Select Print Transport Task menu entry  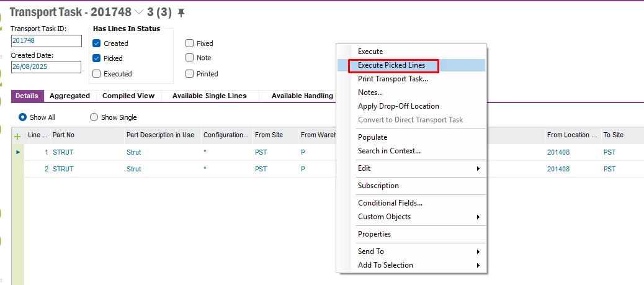point(393,79)
